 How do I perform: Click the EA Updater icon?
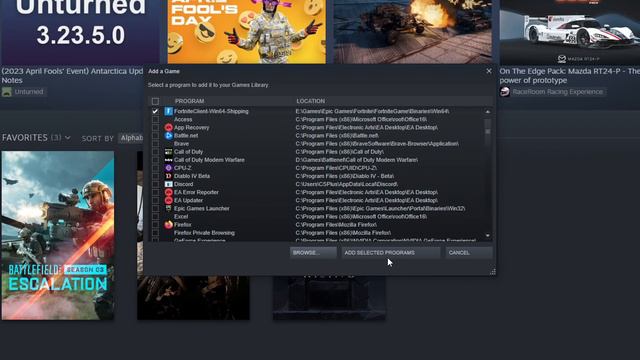(168, 200)
